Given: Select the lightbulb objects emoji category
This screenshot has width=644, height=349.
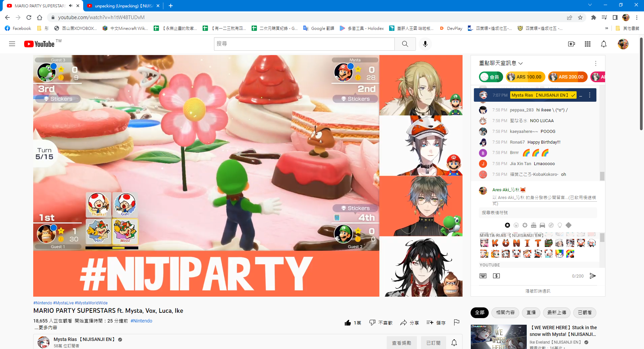Looking at the screenshot, I should [x=560, y=225].
